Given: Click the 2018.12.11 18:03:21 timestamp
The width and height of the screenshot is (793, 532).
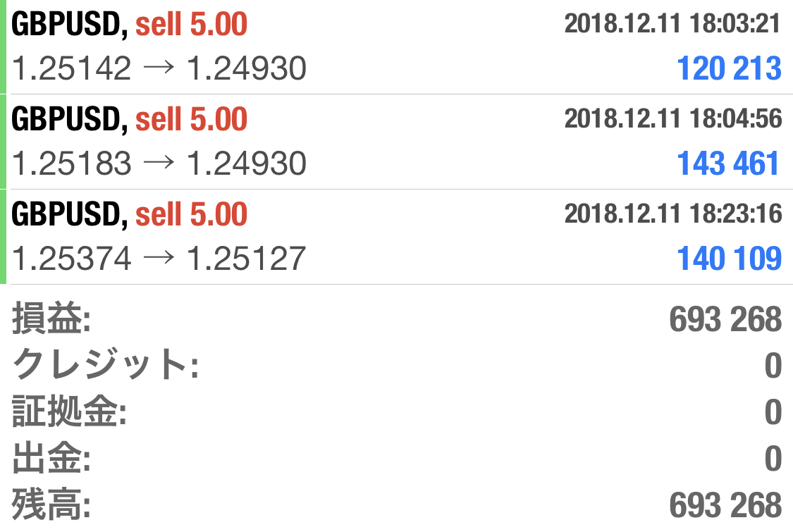Looking at the screenshot, I should (672, 24).
